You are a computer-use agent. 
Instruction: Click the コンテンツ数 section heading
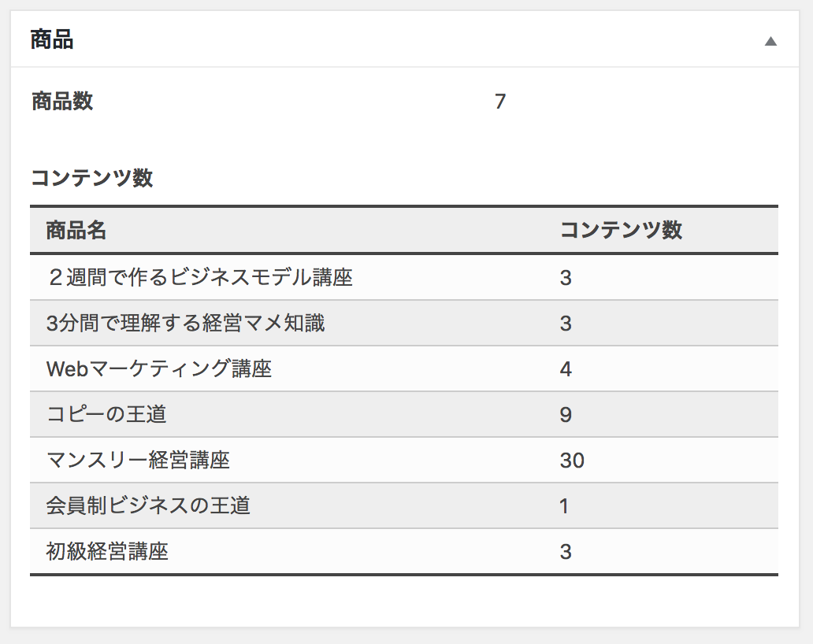tap(91, 178)
